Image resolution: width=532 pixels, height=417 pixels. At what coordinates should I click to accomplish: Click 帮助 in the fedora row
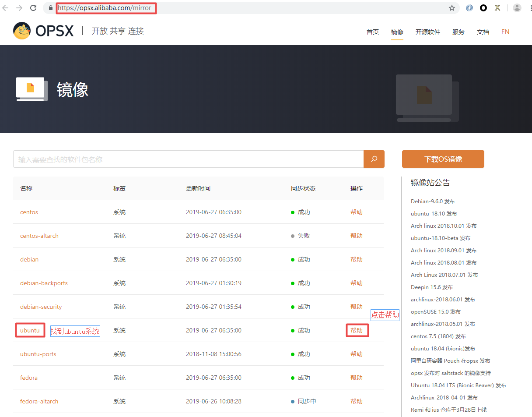(x=357, y=378)
